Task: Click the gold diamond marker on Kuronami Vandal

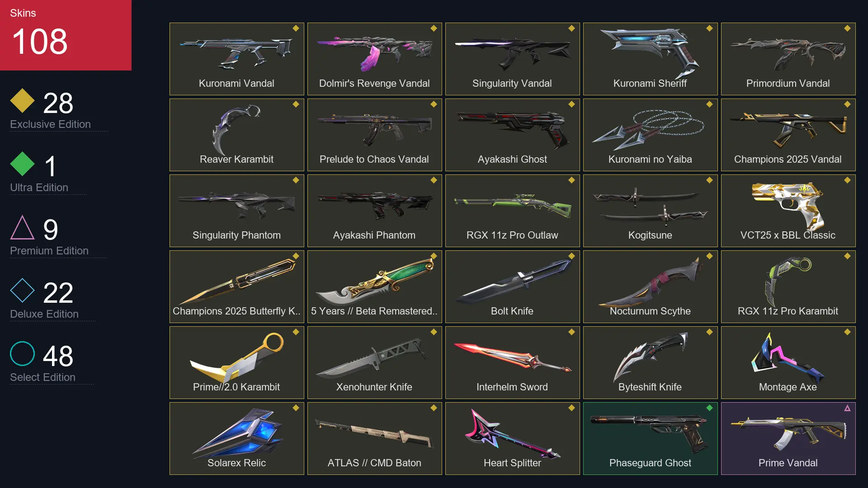Action: (296, 28)
